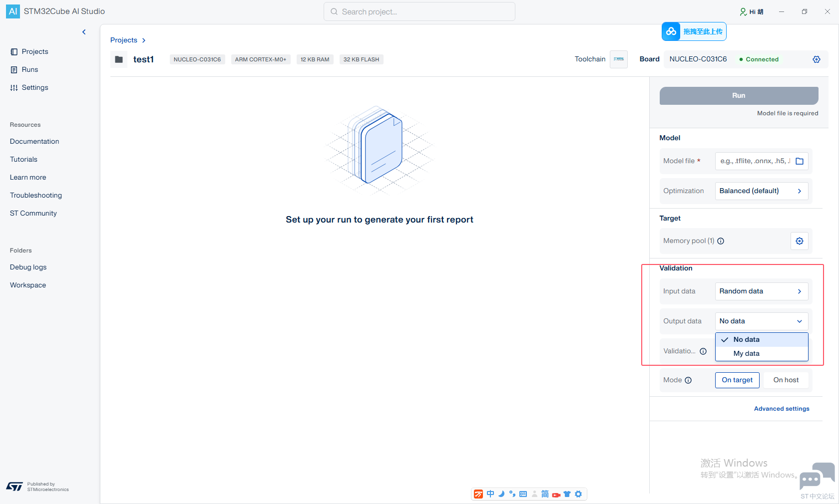This screenshot has height=504, width=839.
Task: Click the ARM CORTEX-M0+ tag chip
Action: tap(261, 59)
